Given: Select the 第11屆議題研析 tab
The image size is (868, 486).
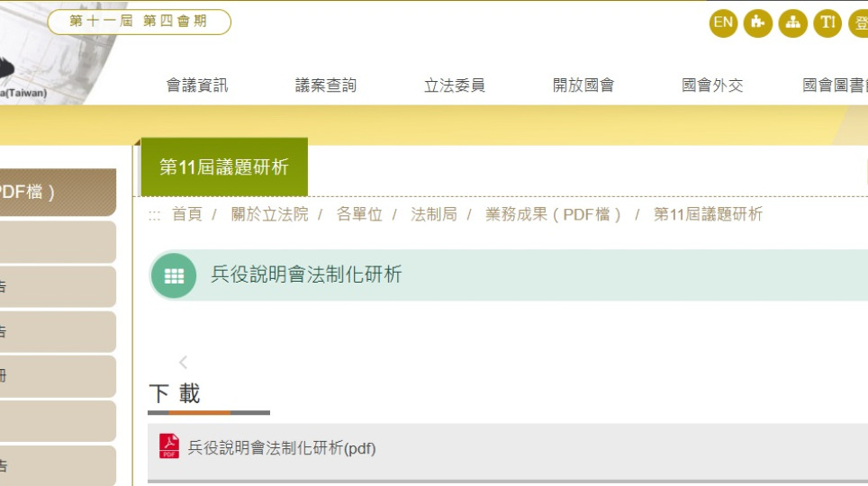Looking at the screenshot, I should (224, 167).
